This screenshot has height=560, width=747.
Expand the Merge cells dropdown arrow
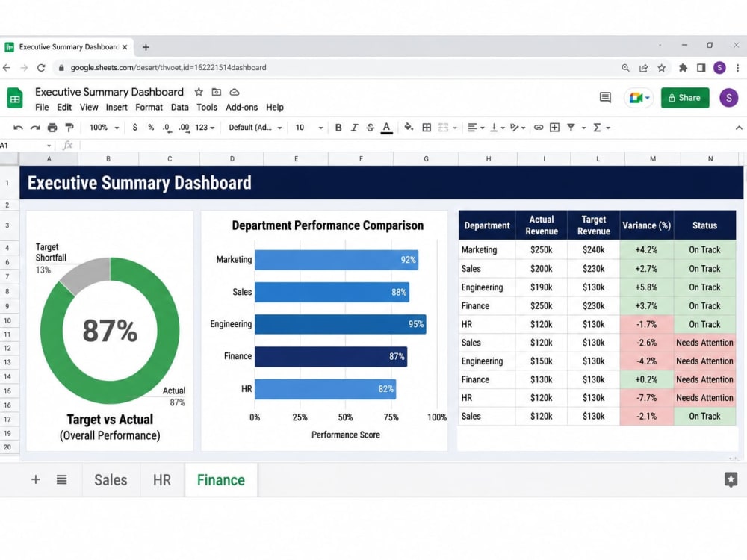coord(455,128)
